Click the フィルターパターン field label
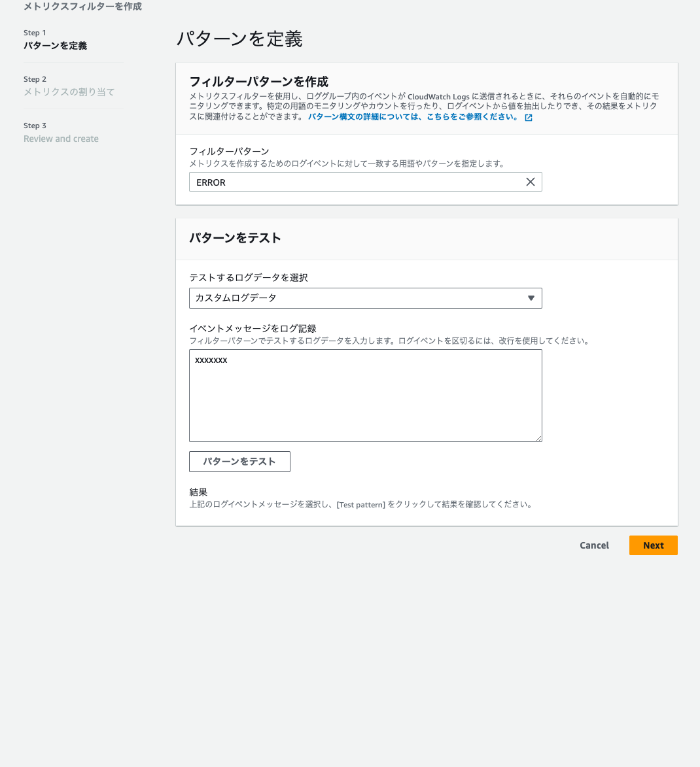The height and width of the screenshot is (767, 700). [x=229, y=151]
